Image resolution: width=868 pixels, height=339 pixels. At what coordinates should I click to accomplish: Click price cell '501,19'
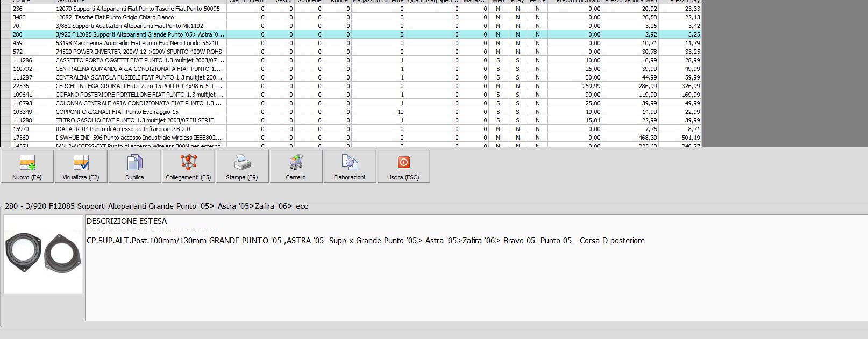[680, 138]
